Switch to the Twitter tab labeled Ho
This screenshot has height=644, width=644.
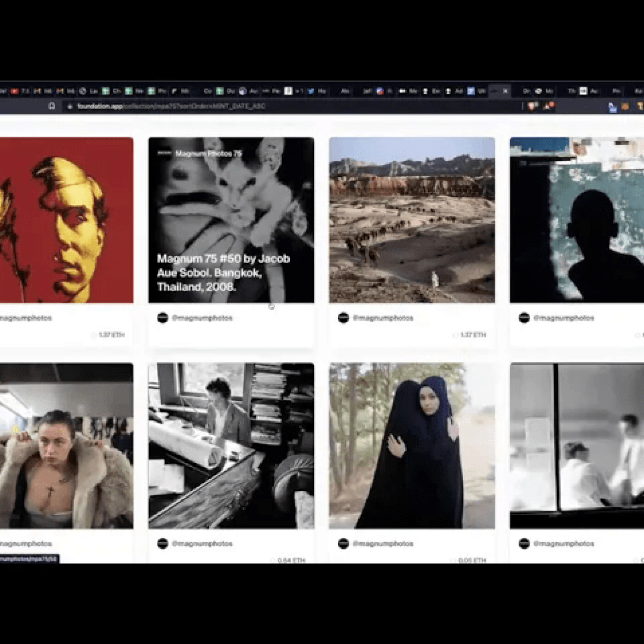tap(316, 91)
